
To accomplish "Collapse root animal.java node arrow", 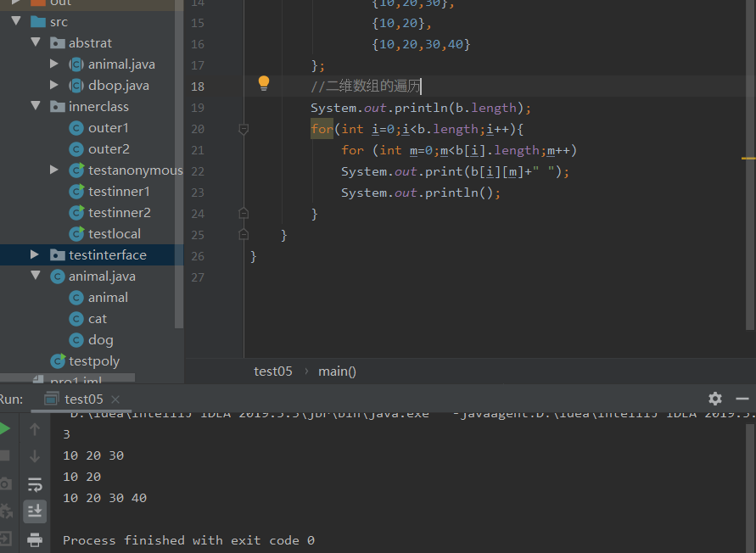I will pos(36,276).
